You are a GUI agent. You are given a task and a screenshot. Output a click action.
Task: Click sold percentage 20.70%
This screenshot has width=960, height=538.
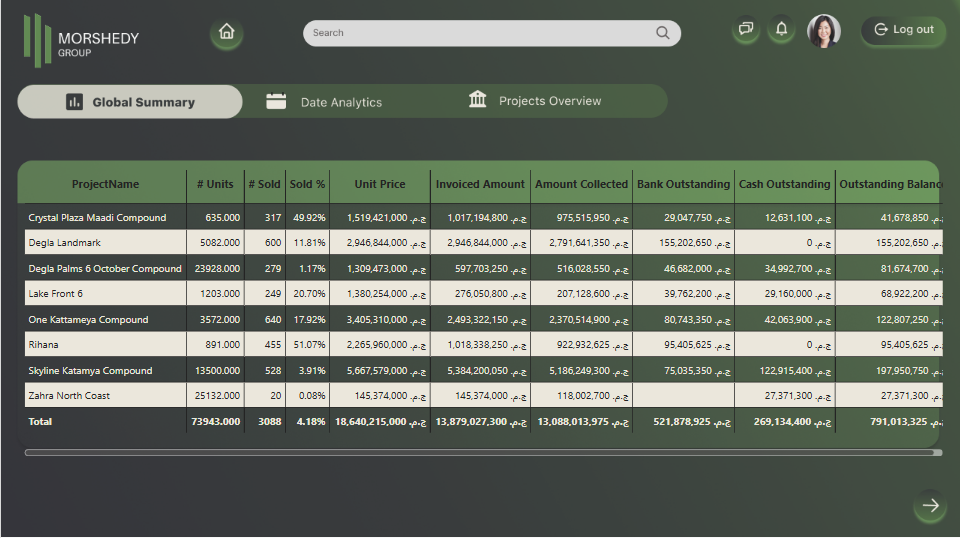tap(309, 294)
